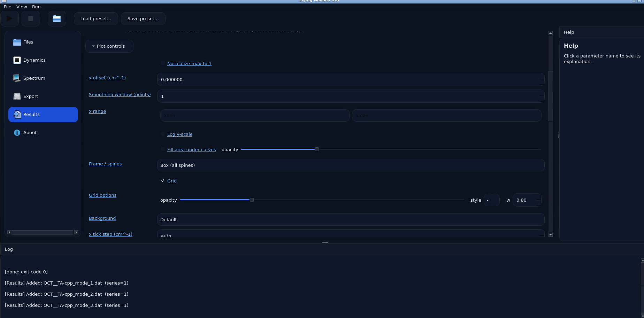Open the Files page in sidebar

[43, 42]
